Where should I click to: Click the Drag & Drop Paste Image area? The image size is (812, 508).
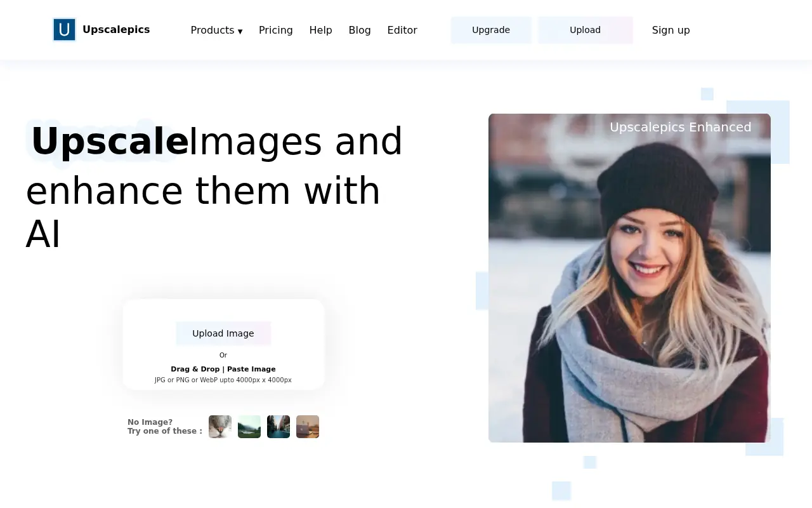click(x=223, y=368)
